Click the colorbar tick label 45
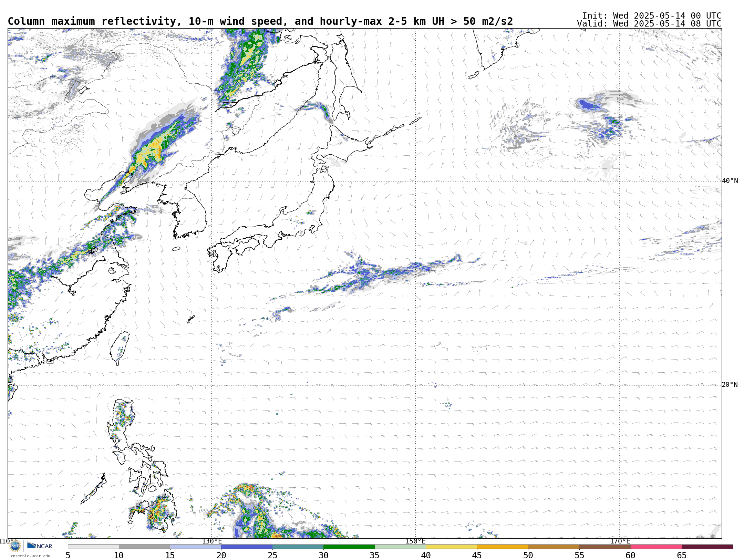The height and width of the screenshot is (560, 744). click(477, 556)
